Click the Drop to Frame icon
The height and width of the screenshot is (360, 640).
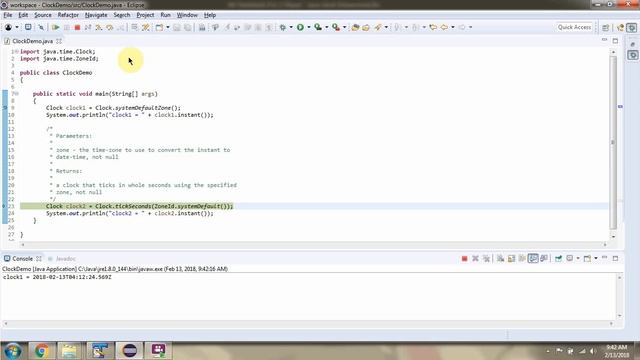click(134, 27)
